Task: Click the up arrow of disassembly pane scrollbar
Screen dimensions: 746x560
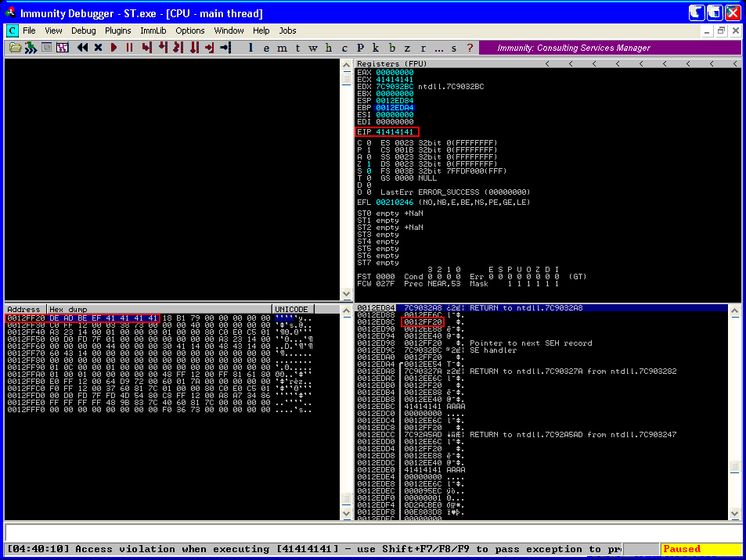Action: pyautogui.click(x=346, y=65)
